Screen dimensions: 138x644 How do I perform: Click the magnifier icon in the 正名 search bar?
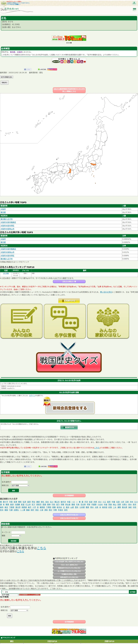coord(3,592)
